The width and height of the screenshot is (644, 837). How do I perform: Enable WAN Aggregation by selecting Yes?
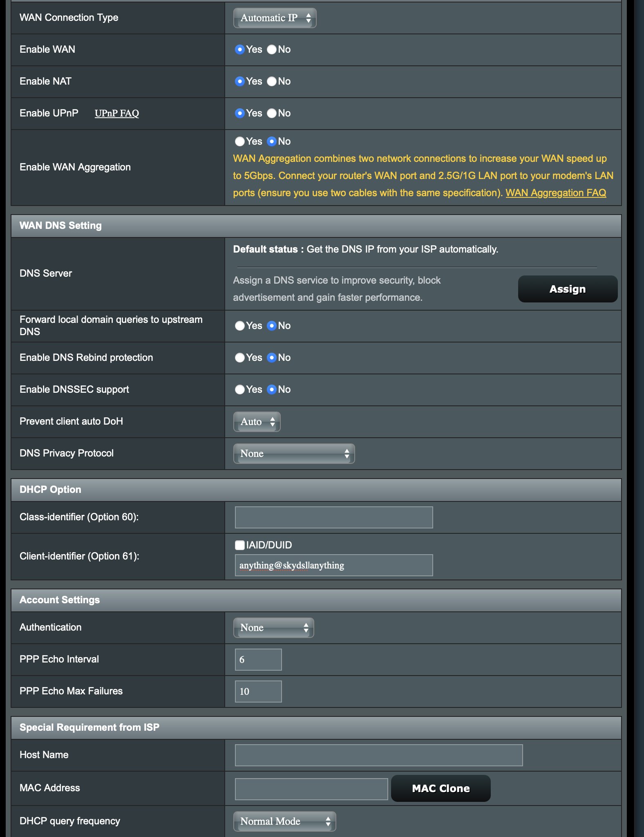pos(240,141)
